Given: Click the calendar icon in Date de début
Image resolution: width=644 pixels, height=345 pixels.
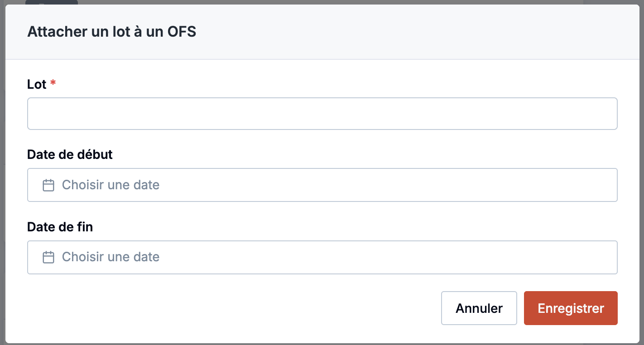Looking at the screenshot, I should [48, 185].
